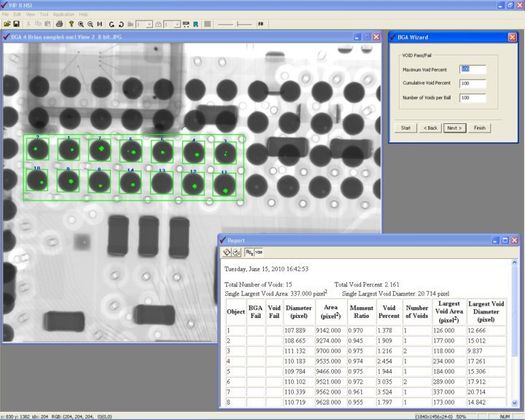Open the View menu
This screenshot has height=420, width=525.
30,15
